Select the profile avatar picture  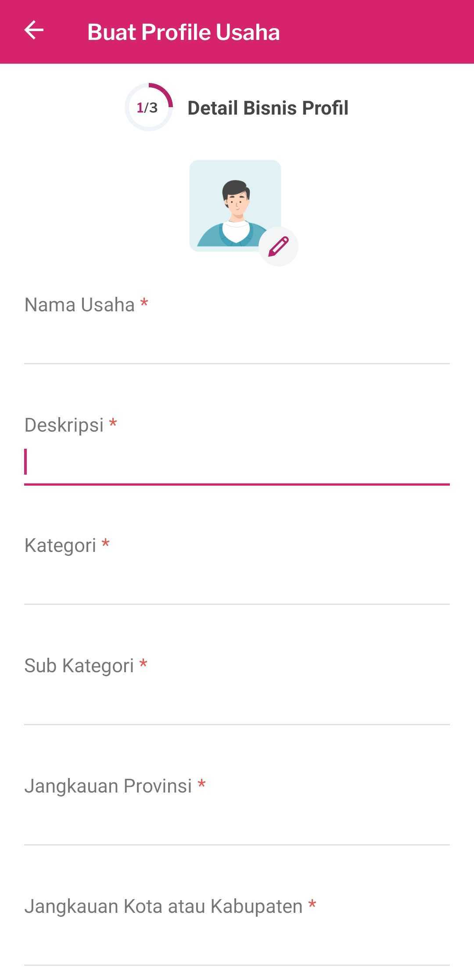[235, 206]
